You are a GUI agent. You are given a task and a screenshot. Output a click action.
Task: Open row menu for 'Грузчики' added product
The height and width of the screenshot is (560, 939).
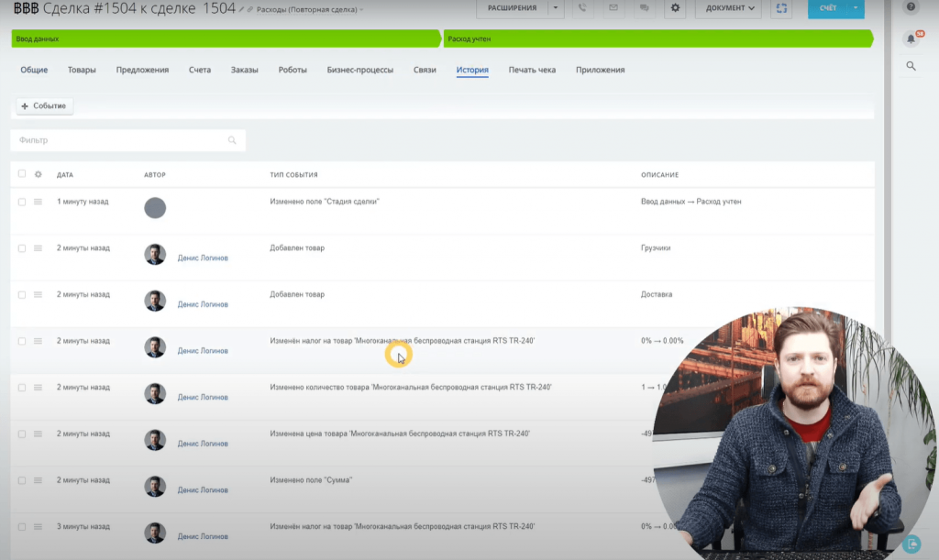pyautogui.click(x=38, y=248)
